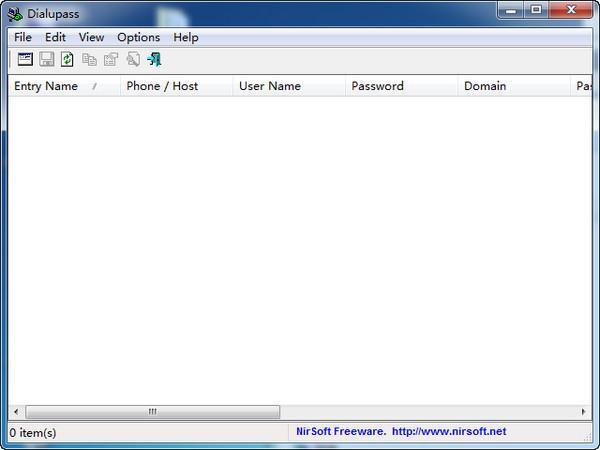Click the Dialupass title bar app icon
Viewport: 600px width, 450px height.
coord(15,15)
